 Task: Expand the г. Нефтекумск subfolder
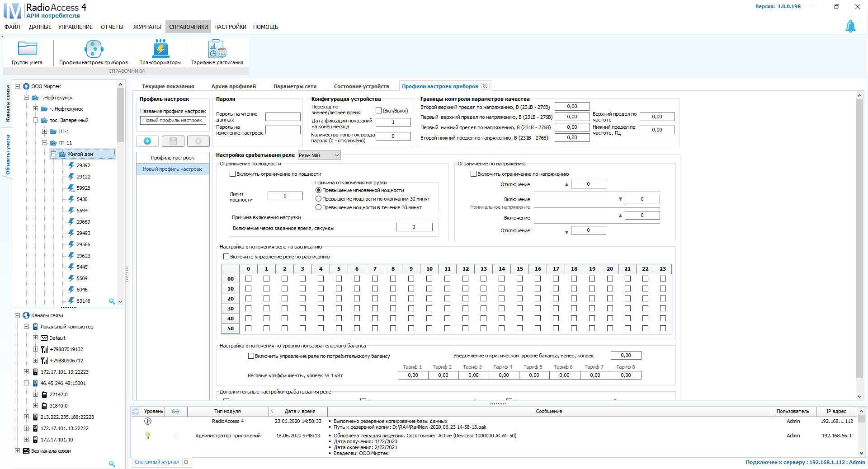[36, 109]
